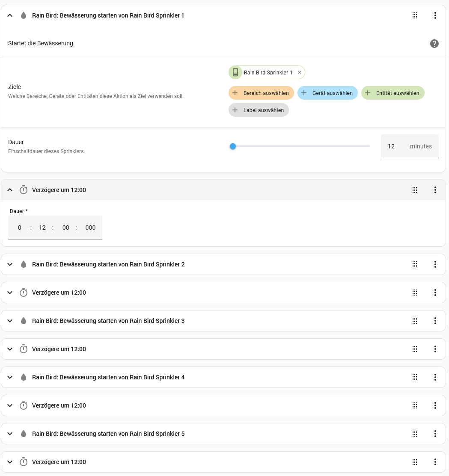Collapse the Rain Bird Sprinkler 1 action
449x476 pixels.
tap(10, 15)
